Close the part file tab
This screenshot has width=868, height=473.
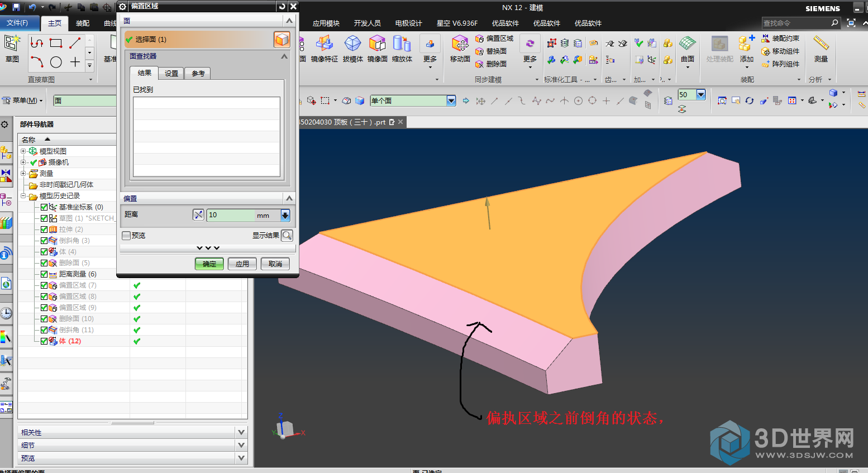400,122
